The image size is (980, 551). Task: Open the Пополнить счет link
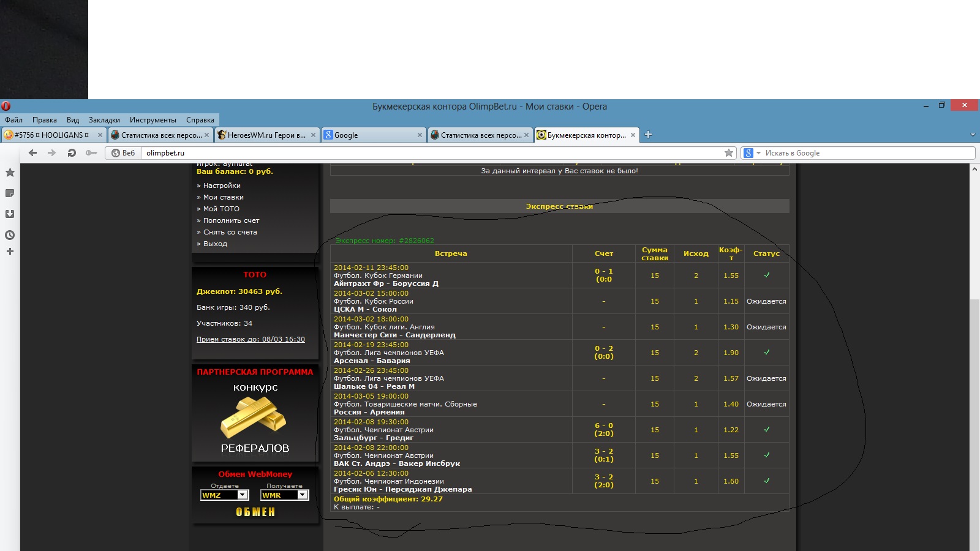[x=232, y=220]
